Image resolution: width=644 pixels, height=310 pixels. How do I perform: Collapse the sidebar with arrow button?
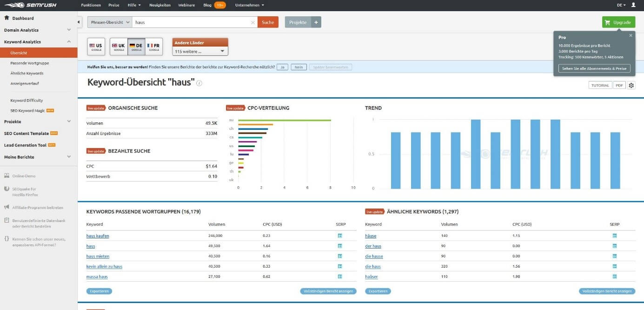click(x=80, y=22)
